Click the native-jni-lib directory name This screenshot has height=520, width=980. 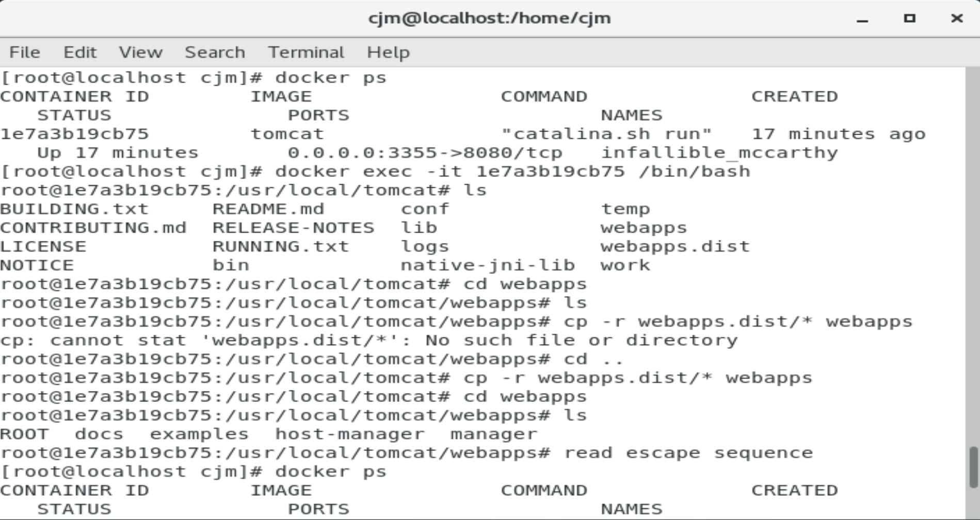pyautogui.click(x=487, y=265)
